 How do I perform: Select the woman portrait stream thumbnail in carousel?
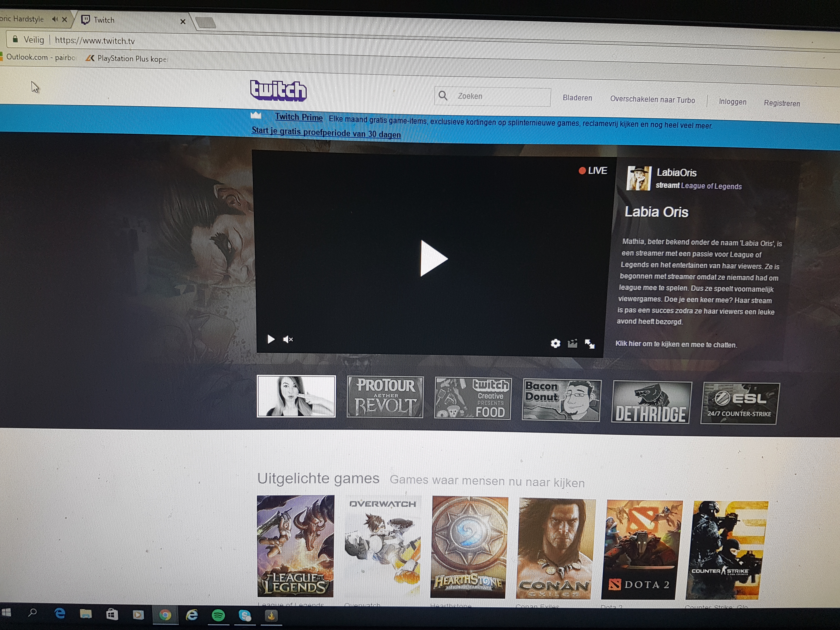click(x=296, y=396)
